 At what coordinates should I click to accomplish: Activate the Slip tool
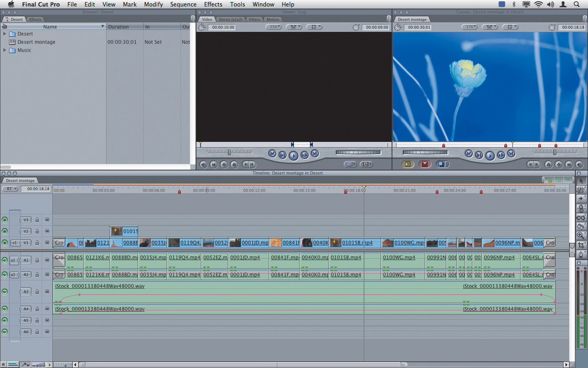[x=581, y=217]
